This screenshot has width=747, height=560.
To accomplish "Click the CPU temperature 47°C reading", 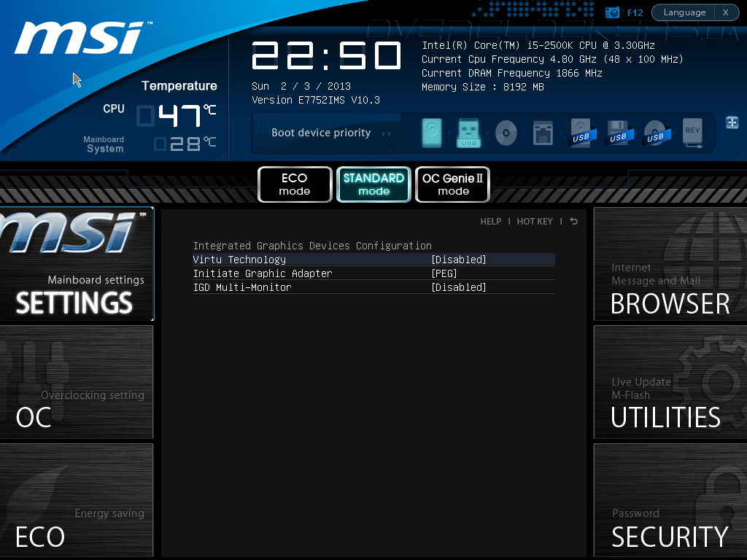I will (x=177, y=116).
